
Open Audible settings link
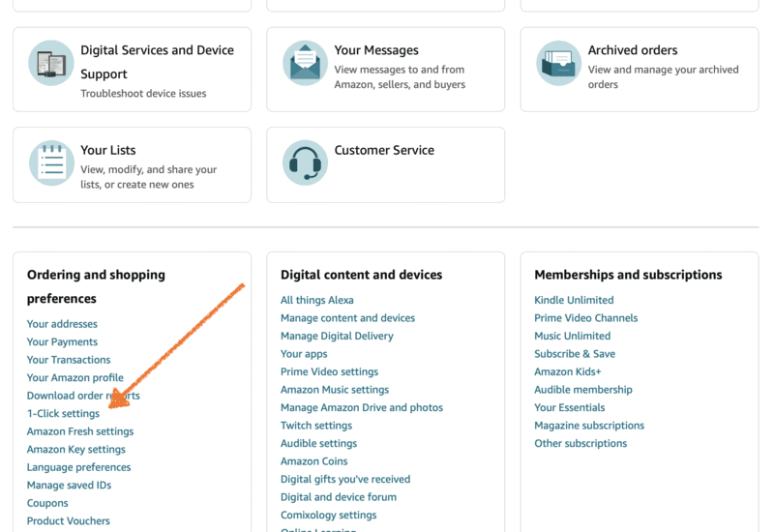(318, 443)
